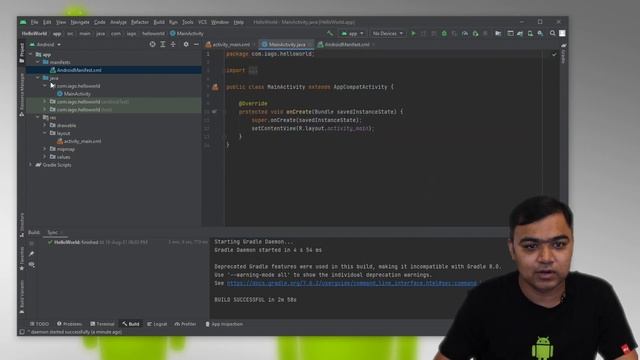640x360 pixels.
Task: Expand the mipmap folder
Action: [45, 149]
